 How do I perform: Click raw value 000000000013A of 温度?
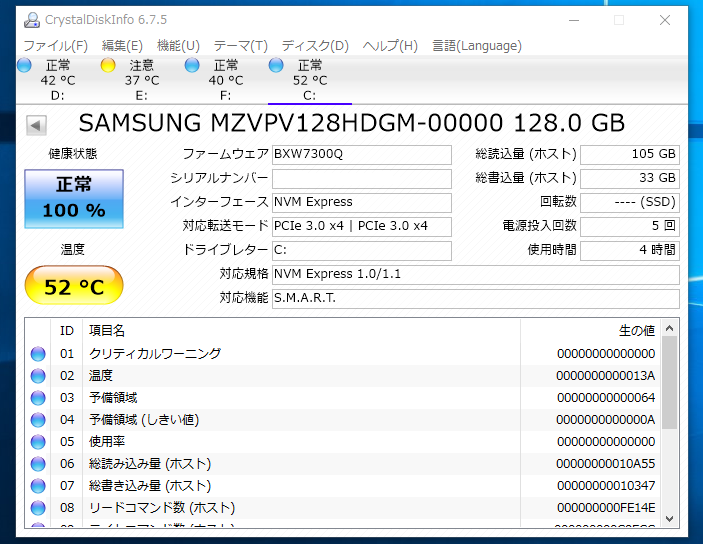[605, 376]
